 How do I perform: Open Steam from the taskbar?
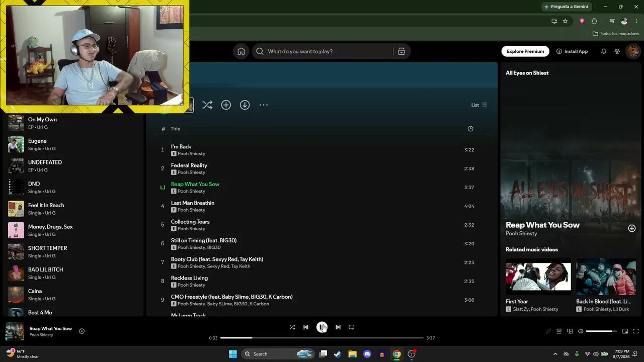[x=338, y=354]
